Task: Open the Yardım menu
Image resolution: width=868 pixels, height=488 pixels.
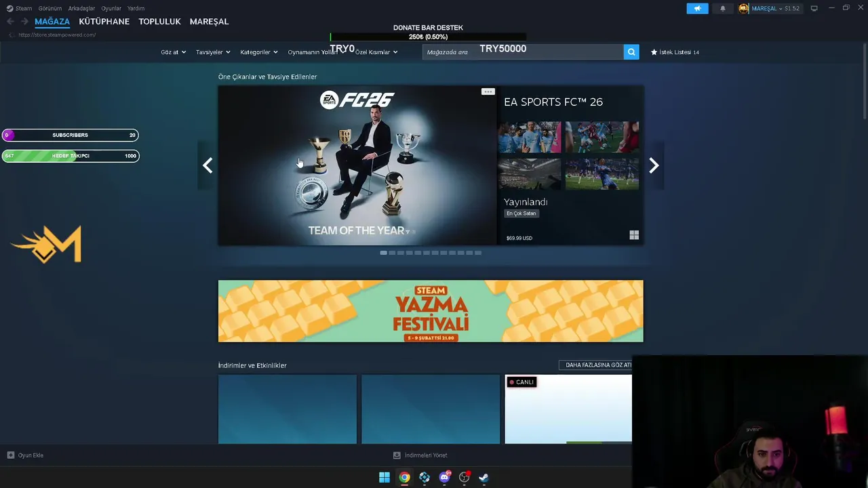Action: point(136,8)
